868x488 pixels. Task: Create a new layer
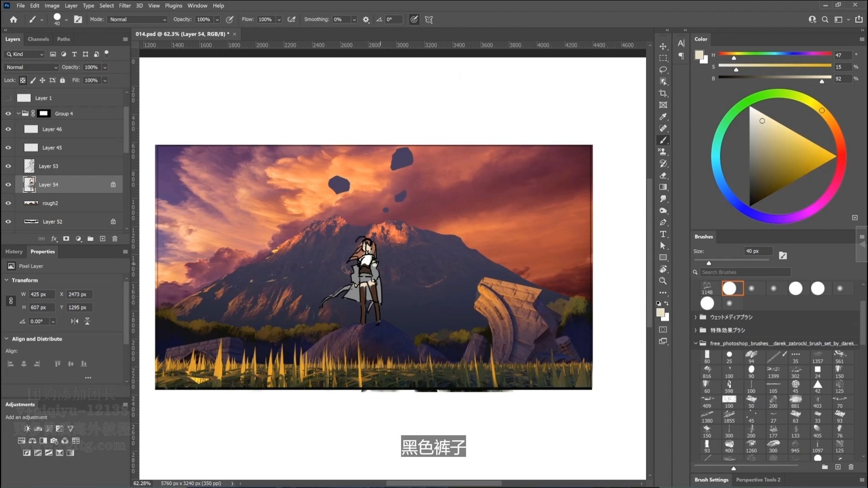point(103,239)
